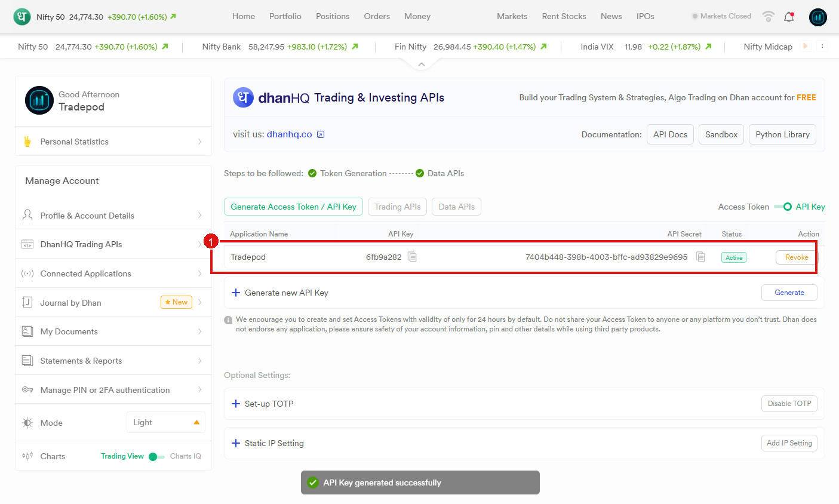Image resolution: width=839 pixels, height=504 pixels.
Task: Click the Tradepod profile picture in sidebar
Action: 39,100
